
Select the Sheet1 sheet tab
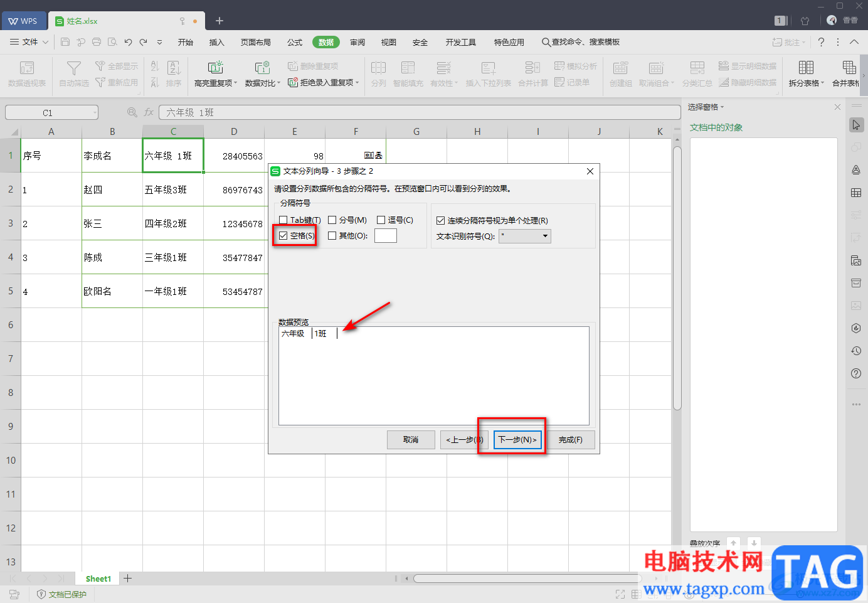tap(98, 579)
